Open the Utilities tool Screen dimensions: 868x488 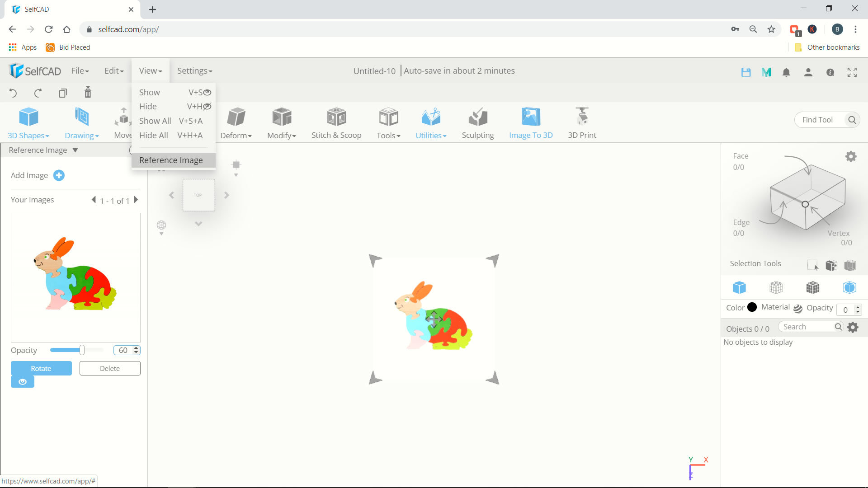coord(431,123)
